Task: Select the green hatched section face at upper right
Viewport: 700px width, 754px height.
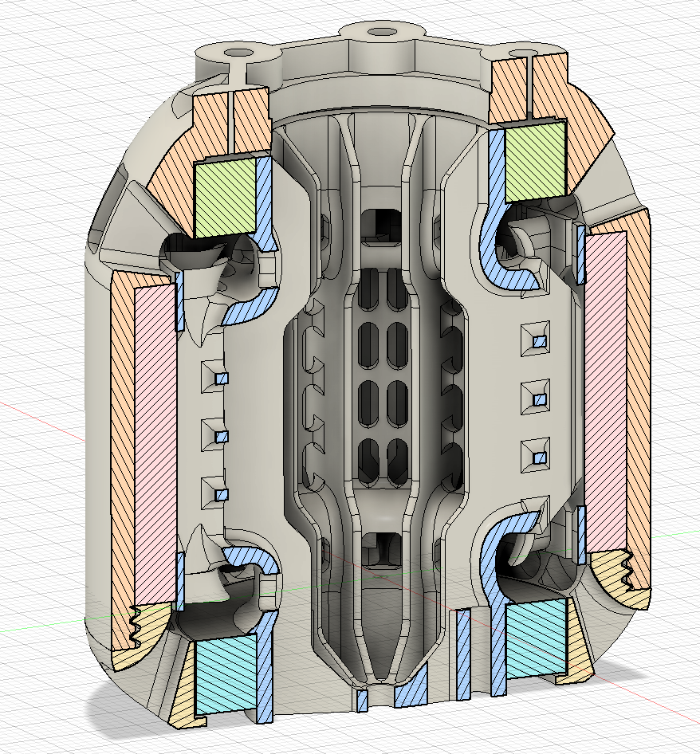Action: [x=535, y=161]
